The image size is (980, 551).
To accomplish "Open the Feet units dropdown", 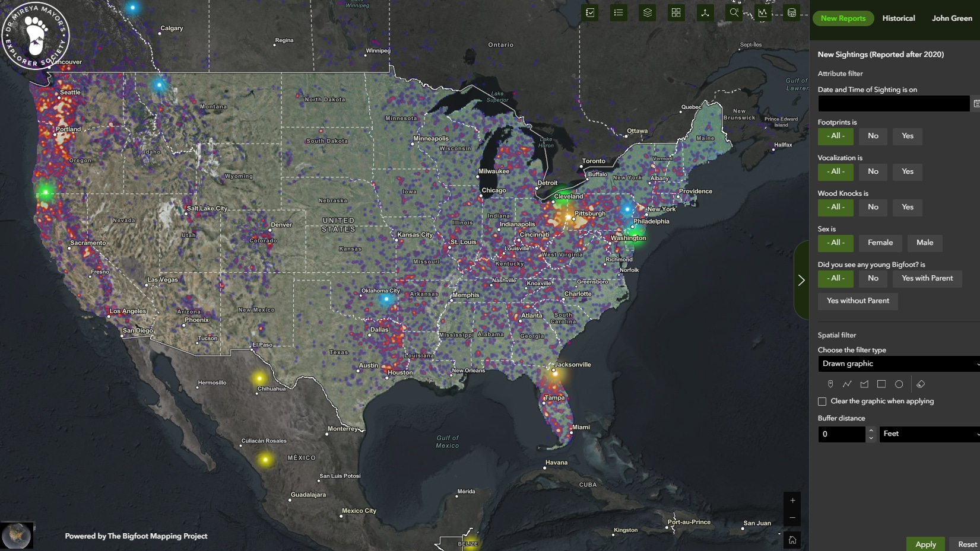I will [929, 434].
